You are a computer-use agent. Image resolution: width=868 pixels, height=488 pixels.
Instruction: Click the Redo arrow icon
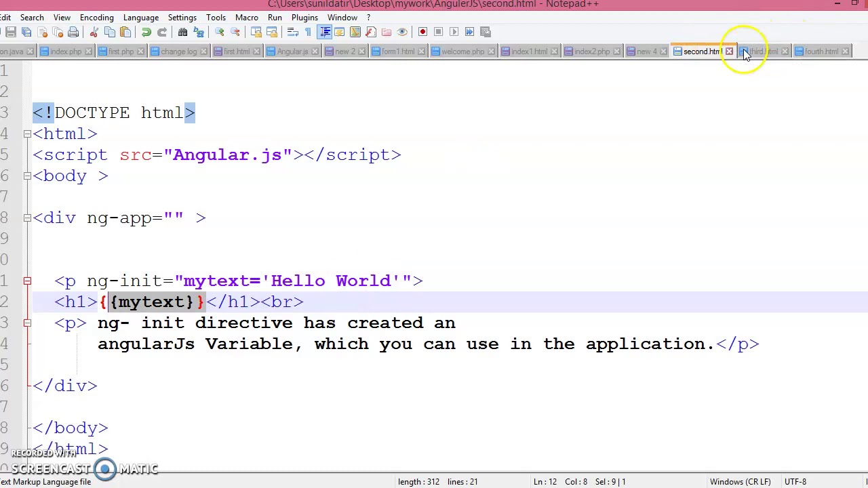(161, 32)
